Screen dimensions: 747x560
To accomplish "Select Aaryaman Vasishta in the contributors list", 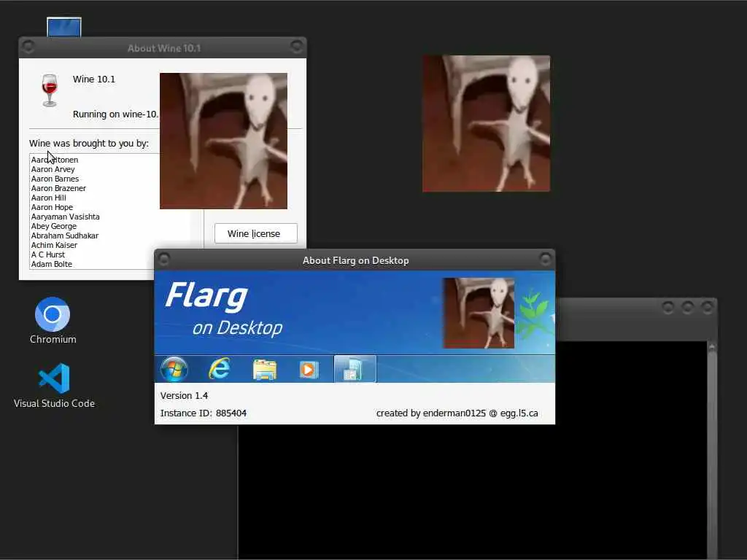I will click(x=65, y=217).
